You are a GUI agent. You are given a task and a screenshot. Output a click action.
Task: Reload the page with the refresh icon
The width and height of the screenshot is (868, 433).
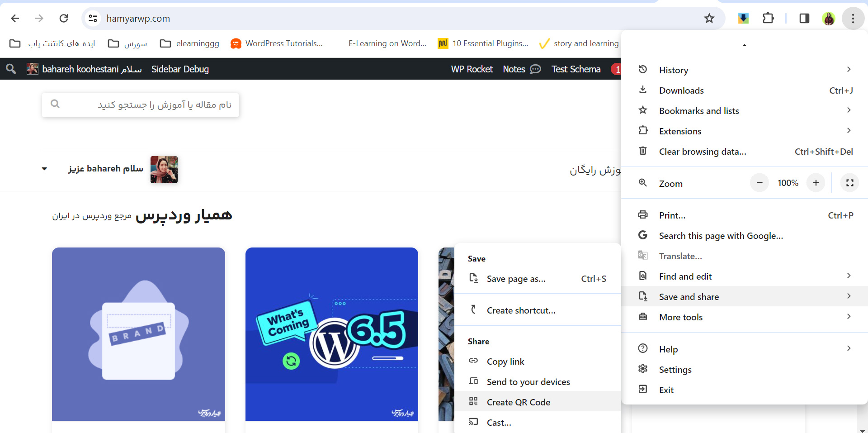point(64,18)
